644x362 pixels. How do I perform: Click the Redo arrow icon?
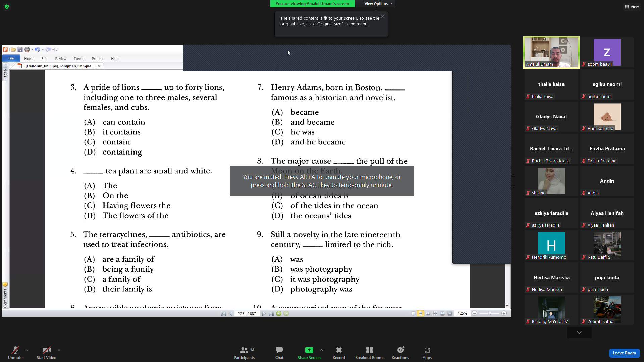click(x=48, y=49)
